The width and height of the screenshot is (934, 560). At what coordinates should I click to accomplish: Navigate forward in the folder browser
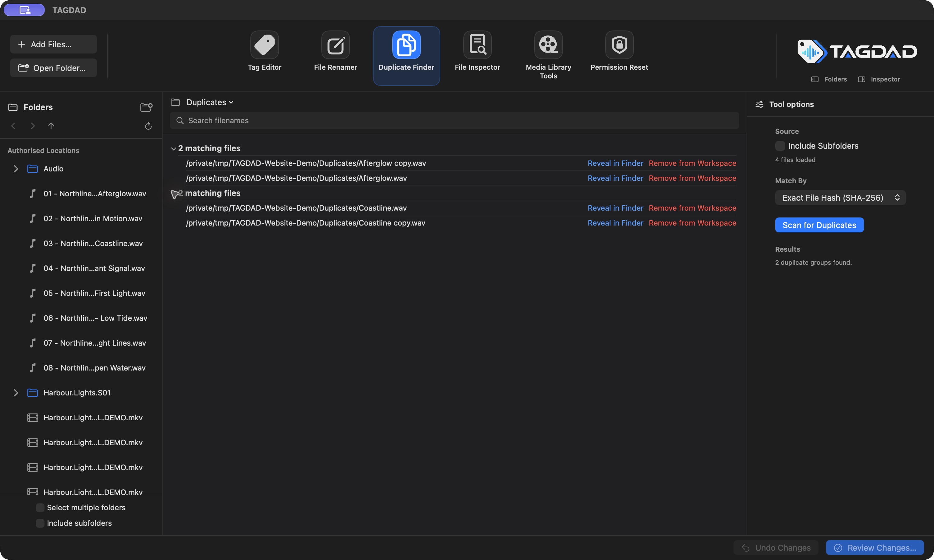tap(33, 126)
